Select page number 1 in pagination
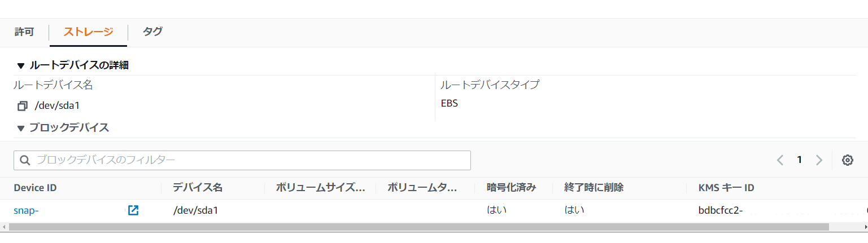 pyautogui.click(x=799, y=160)
